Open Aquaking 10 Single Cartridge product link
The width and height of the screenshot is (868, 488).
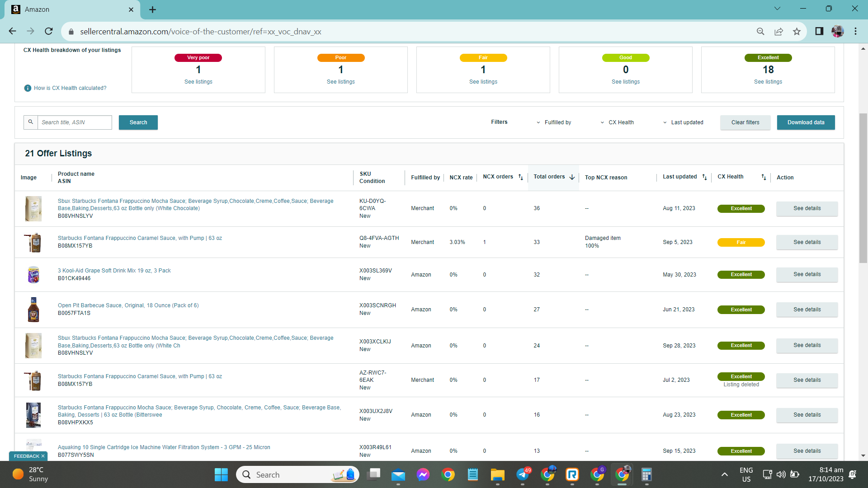point(164,447)
